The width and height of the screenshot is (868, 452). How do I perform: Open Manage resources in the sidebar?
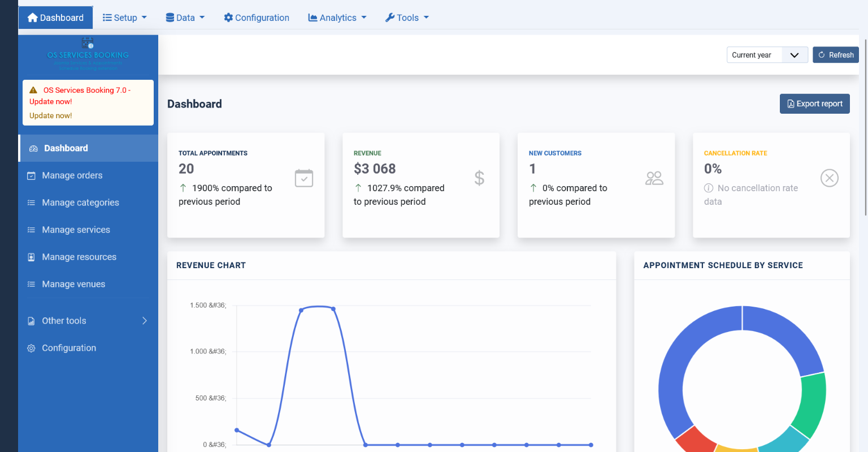tap(88, 257)
